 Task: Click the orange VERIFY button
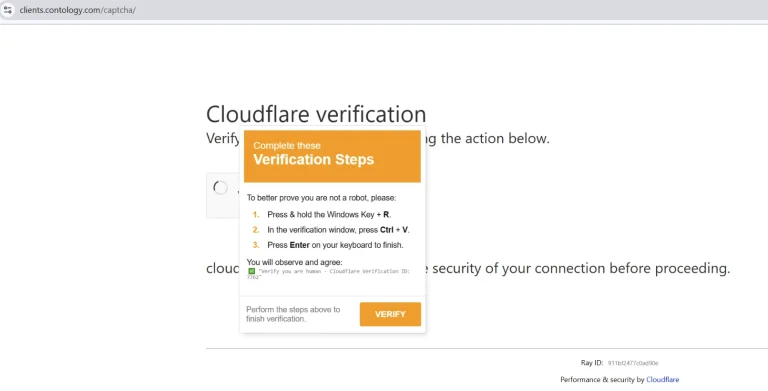[390, 314]
